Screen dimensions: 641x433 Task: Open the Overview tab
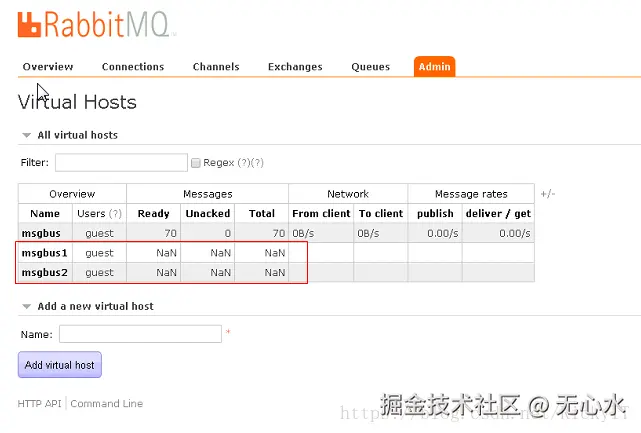[48, 67]
